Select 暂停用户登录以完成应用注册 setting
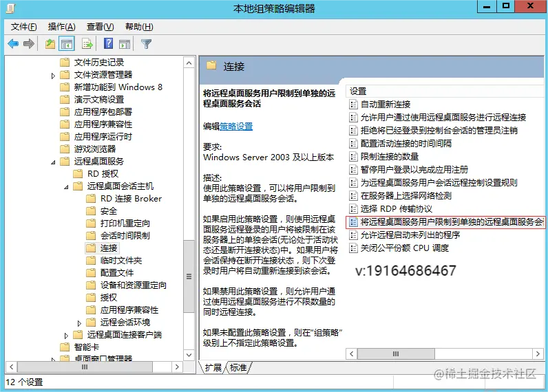Viewport: 548px width, 392px height. coord(414,170)
